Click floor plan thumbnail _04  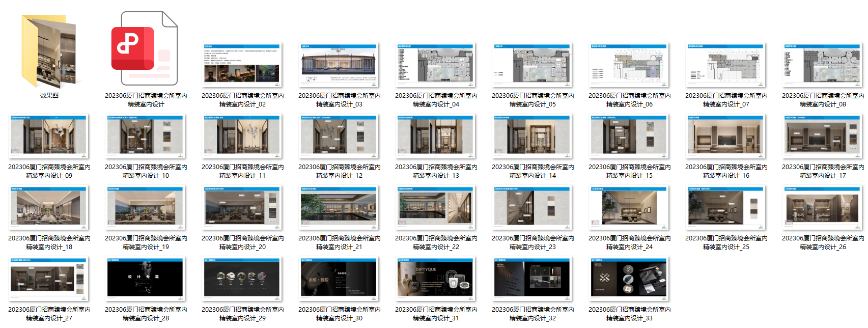tap(436, 65)
